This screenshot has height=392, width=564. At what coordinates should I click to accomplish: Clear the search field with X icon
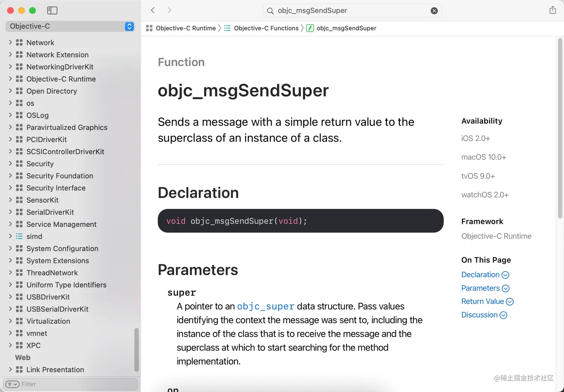pyautogui.click(x=434, y=11)
